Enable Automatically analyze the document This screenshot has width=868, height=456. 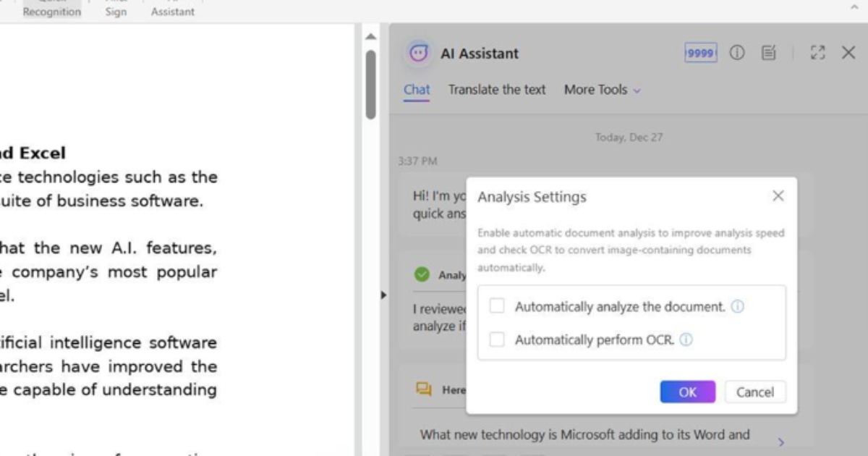pos(496,306)
